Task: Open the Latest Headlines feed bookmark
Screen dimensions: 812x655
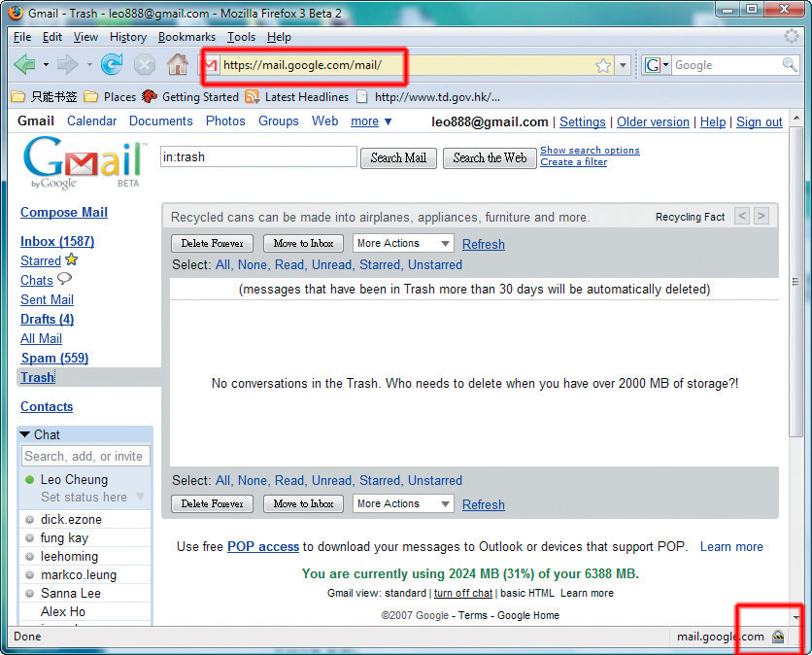Action: coord(297,97)
